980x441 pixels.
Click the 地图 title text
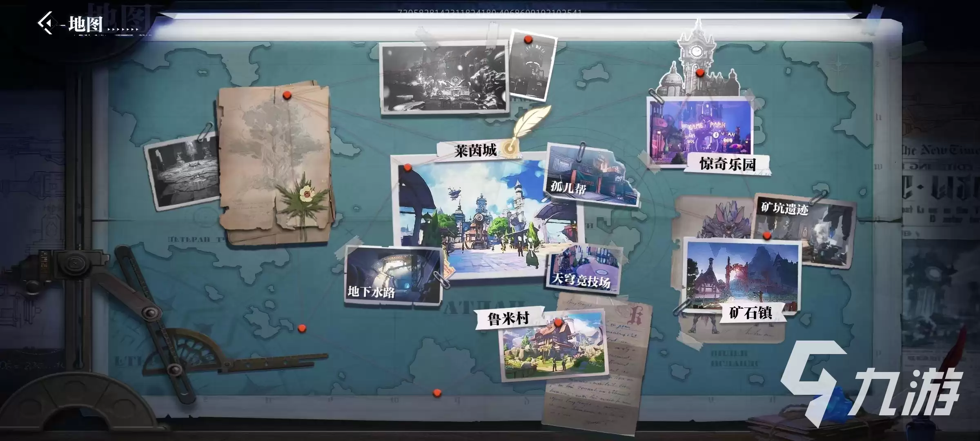[x=85, y=24]
